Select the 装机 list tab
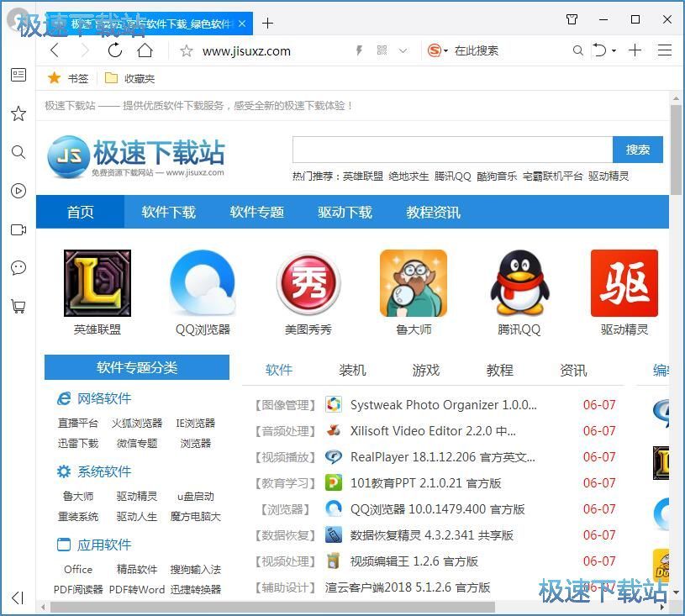 click(x=352, y=370)
